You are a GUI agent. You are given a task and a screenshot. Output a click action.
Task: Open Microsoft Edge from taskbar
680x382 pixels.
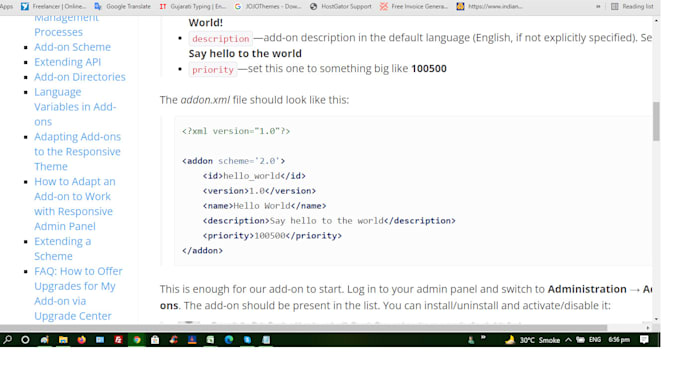[x=229, y=340]
